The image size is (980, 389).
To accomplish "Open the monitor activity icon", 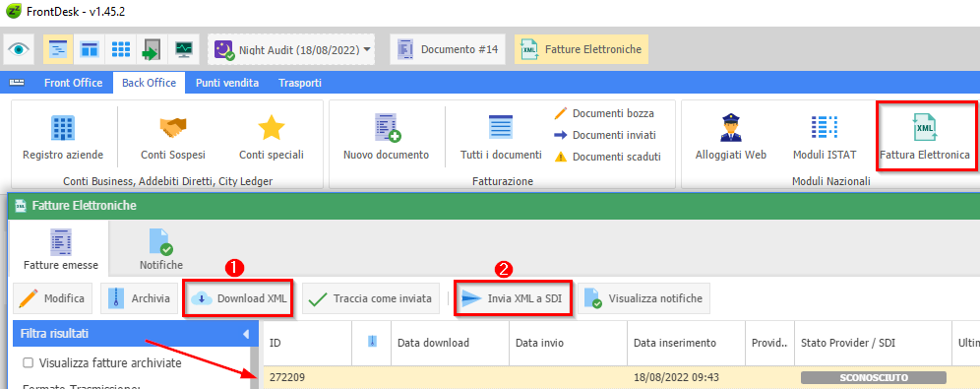I will click(x=184, y=49).
